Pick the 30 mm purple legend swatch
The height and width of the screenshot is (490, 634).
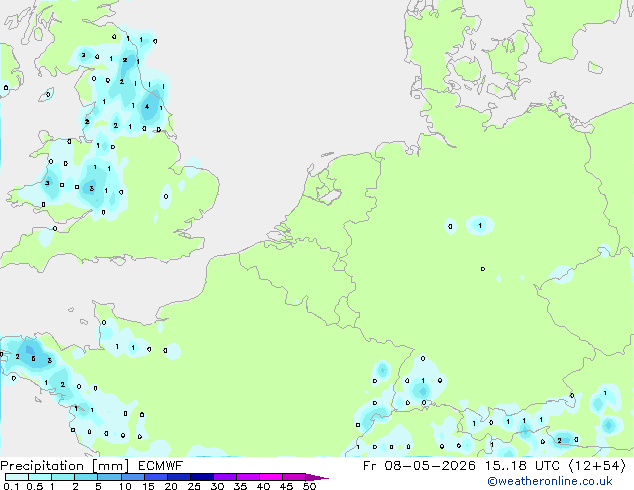pos(224,477)
